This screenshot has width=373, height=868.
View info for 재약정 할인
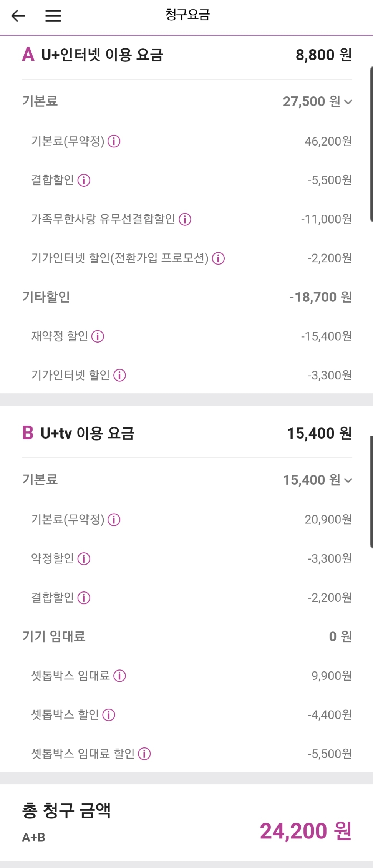pos(98,336)
